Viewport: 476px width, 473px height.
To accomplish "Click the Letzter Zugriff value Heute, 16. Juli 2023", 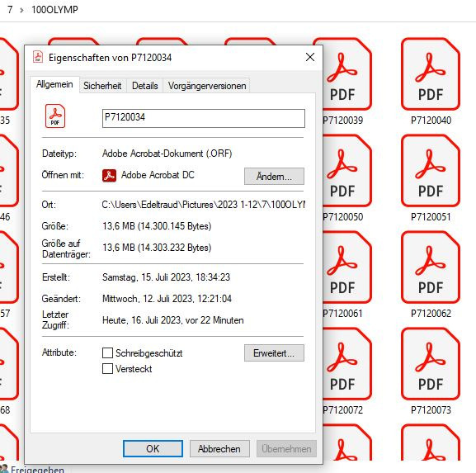I will [x=173, y=320].
